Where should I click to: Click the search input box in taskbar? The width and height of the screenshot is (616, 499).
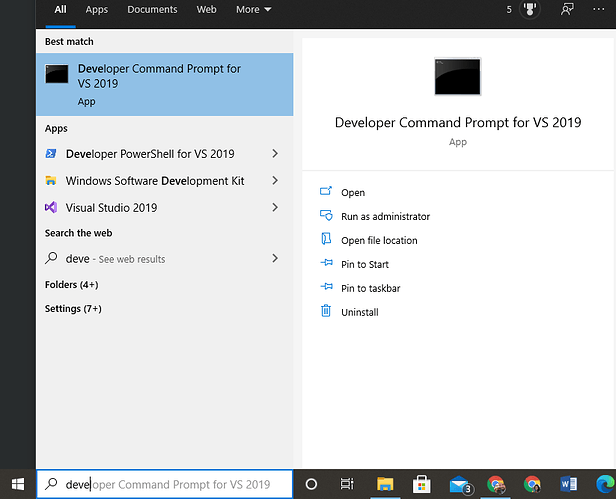point(165,485)
